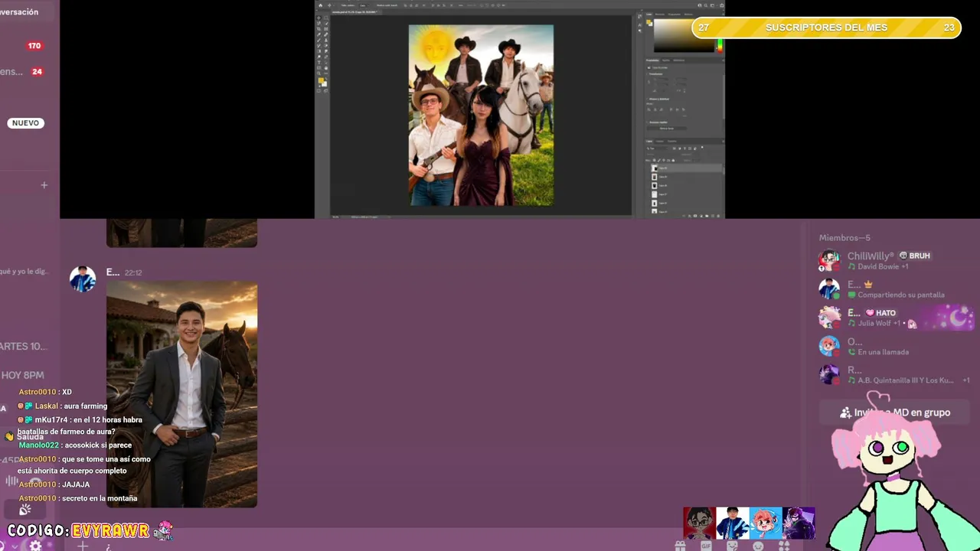Click the toolbar foreground color swatch in Photoshop
This screenshot has width=980, height=551.
point(321,80)
